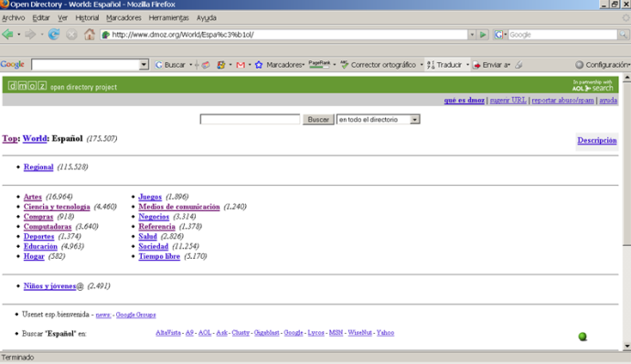The image size is (631, 364).
Task: Open the 'en todo el directorio' dropdown
Action: 414,120
